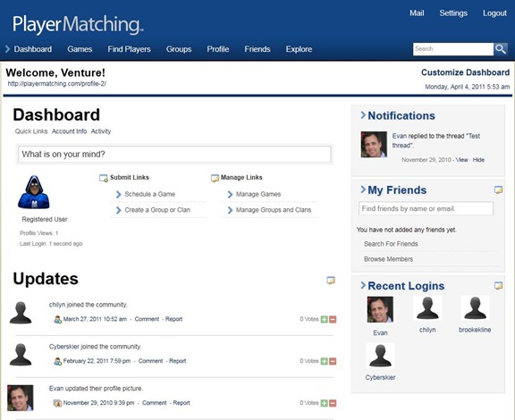Click the Updates section edit icon

331,281
